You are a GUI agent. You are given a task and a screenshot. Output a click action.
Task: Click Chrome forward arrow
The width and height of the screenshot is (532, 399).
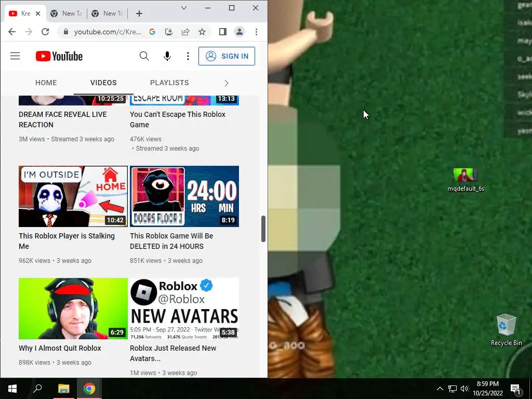click(29, 32)
